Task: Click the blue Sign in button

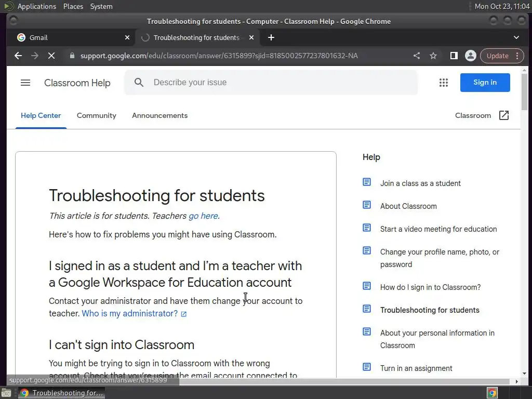Action: 485,83
